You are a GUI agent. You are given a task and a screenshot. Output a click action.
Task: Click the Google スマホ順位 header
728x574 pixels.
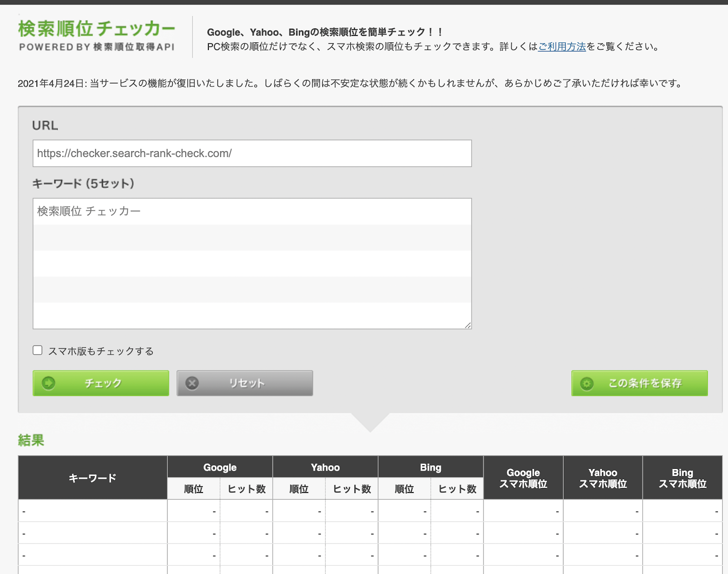(523, 478)
